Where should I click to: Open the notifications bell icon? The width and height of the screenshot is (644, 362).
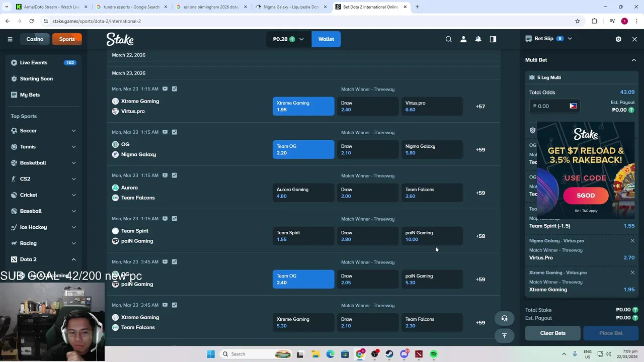pos(478,39)
